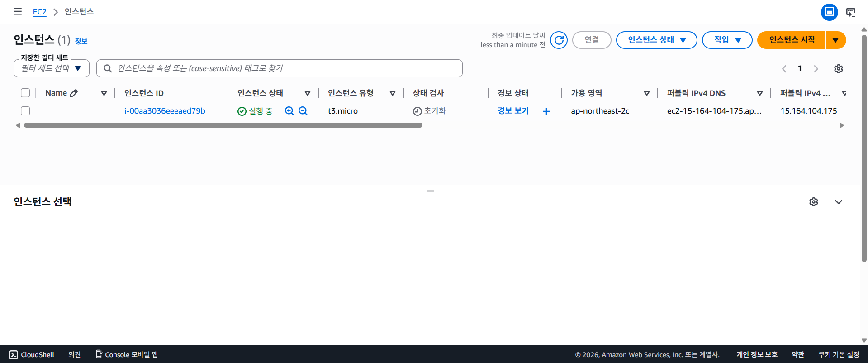This screenshot has width=868, height=363.
Task: Select all instances checkbox in header
Action: pyautogui.click(x=25, y=93)
